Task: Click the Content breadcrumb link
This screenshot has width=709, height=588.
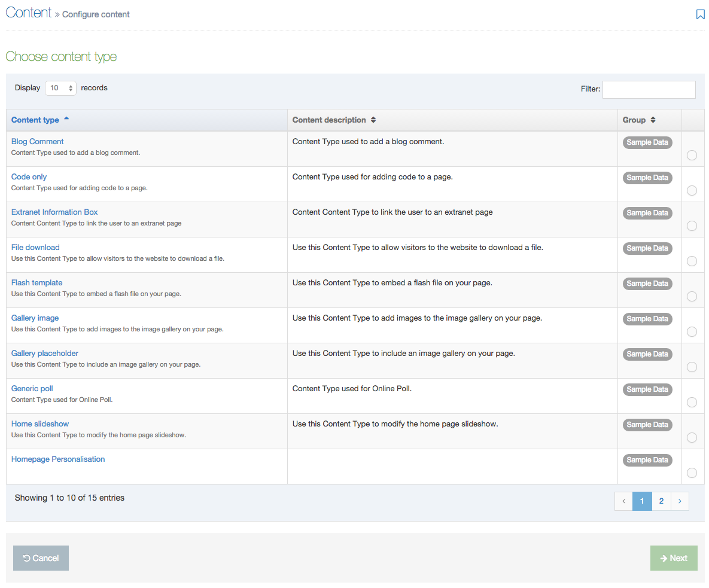Action: tap(29, 13)
